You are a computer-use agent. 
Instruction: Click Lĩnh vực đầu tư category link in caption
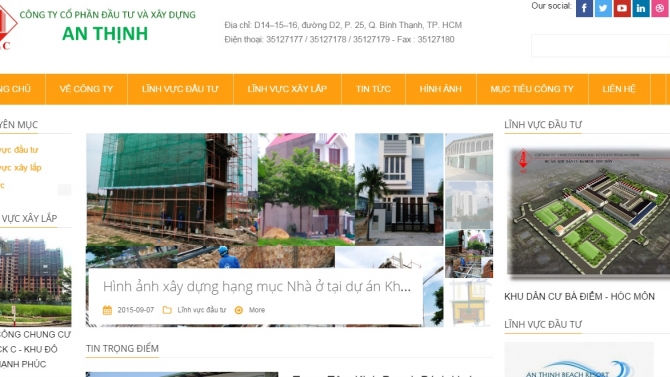coord(202,310)
